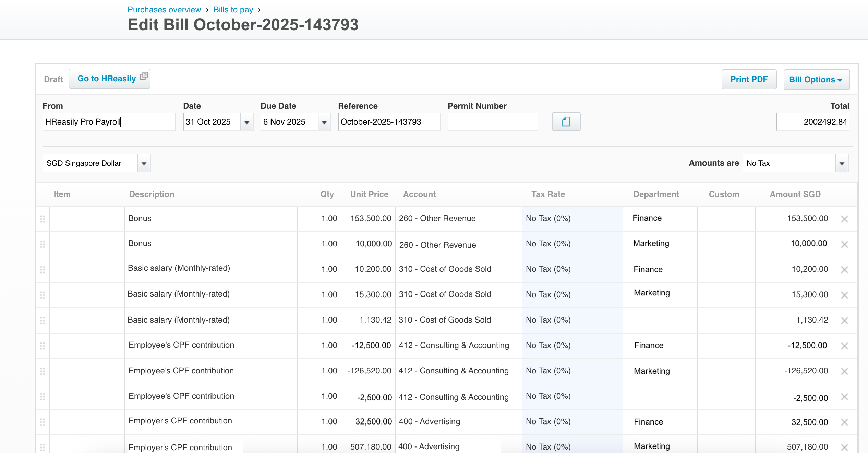The height and width of the screenshot is (453, 868).
Task: Go to Purchases overview breadcrumb
Action: pyautogui.click(x=164, y=10)
